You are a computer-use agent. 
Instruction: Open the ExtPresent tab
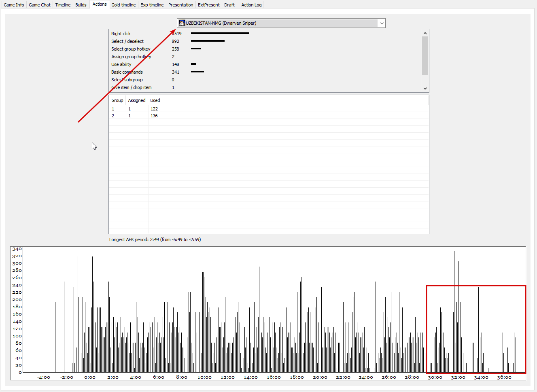pos(209,5)
